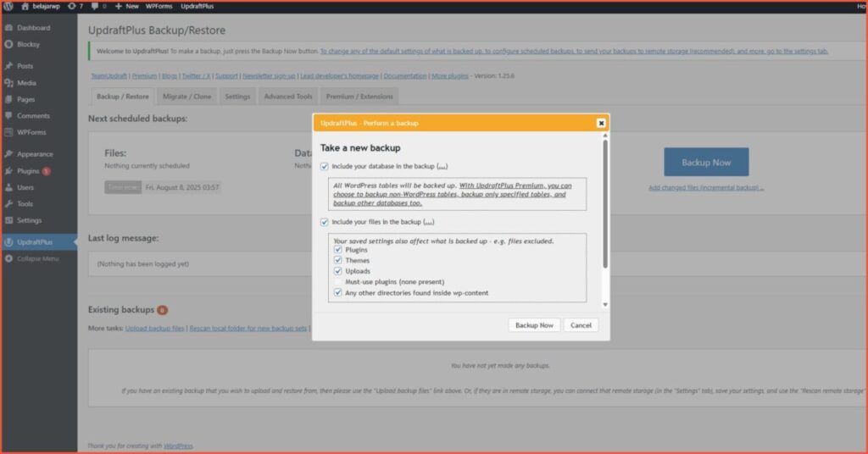Click the Support link
Viewport: 868px width, 454px height.
pyautogui.click(x=226, y=76)
